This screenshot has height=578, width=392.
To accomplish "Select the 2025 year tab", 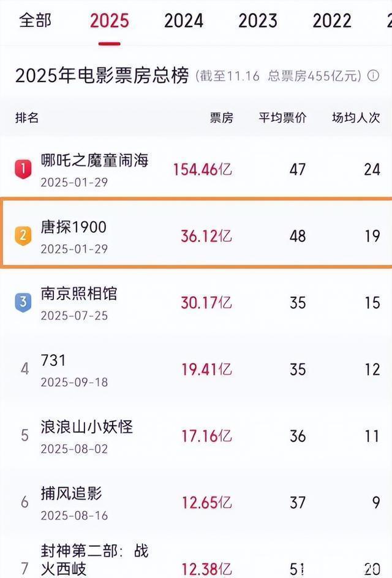I will click(x=110, y=21).
